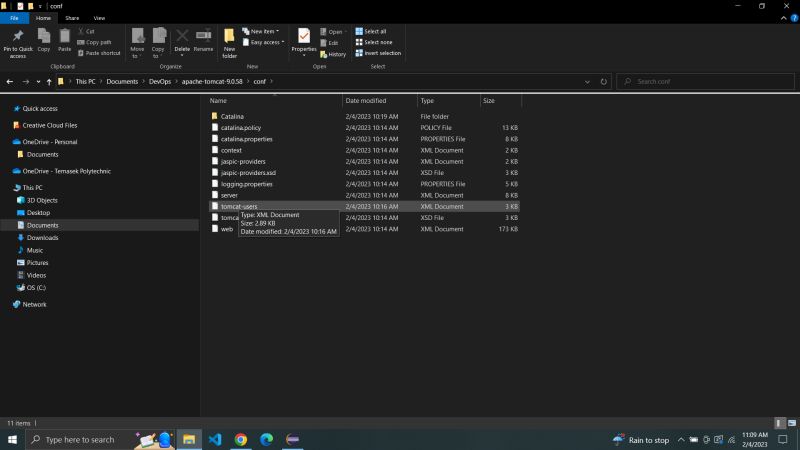Click Select none

tap(374, 42)
